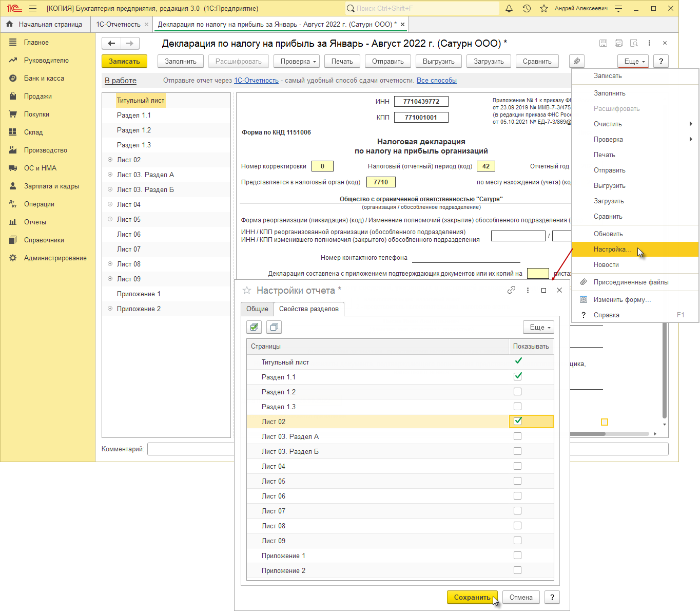Image resolution: width=700 pixels, height=612 pixels.
Task: Enable Раздел 1.3 show checkbox
Action: [518, 407]
